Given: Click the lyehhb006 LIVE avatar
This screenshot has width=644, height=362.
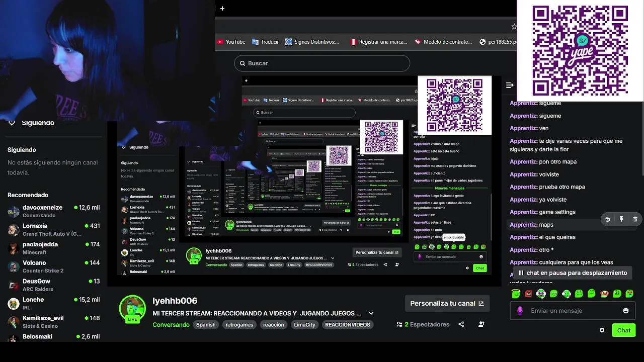Looking at the screenshot, I should tap(132, 308).
